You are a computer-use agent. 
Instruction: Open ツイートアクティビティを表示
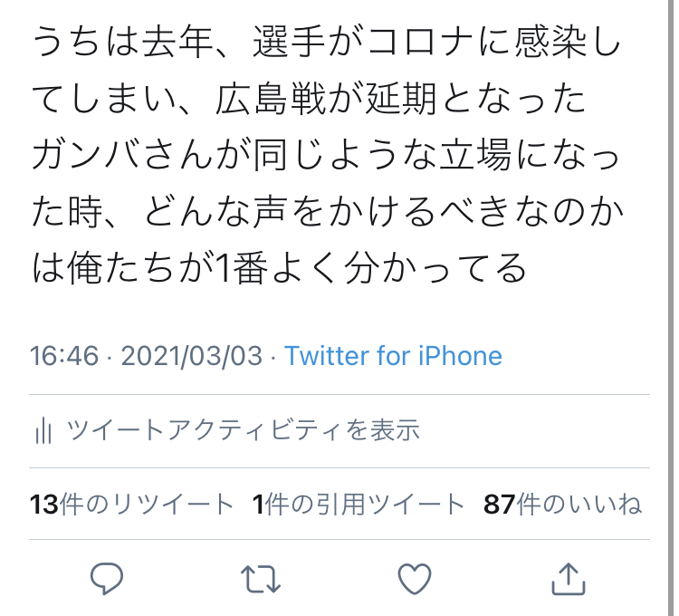(243, 430)
